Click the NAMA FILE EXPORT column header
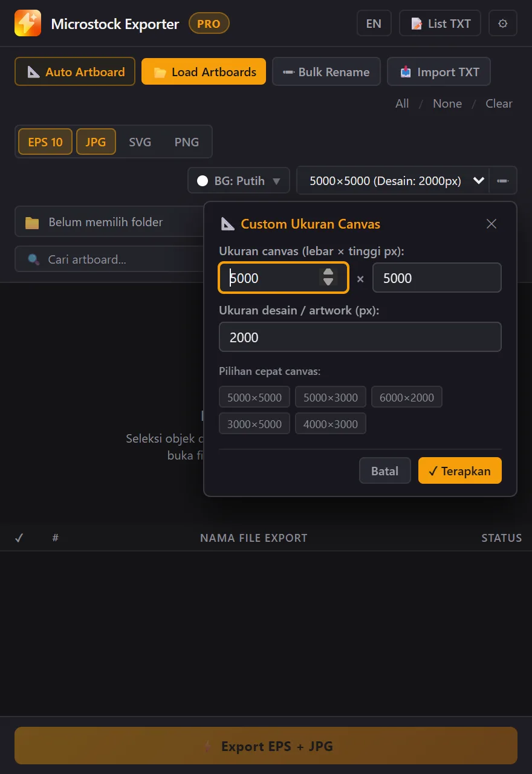 click(x=254, y=538)
